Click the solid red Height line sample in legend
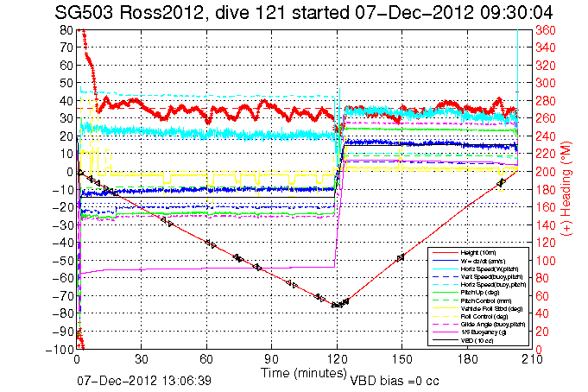Viewport: 588px width, 392px height. click(x=446, y=253)
